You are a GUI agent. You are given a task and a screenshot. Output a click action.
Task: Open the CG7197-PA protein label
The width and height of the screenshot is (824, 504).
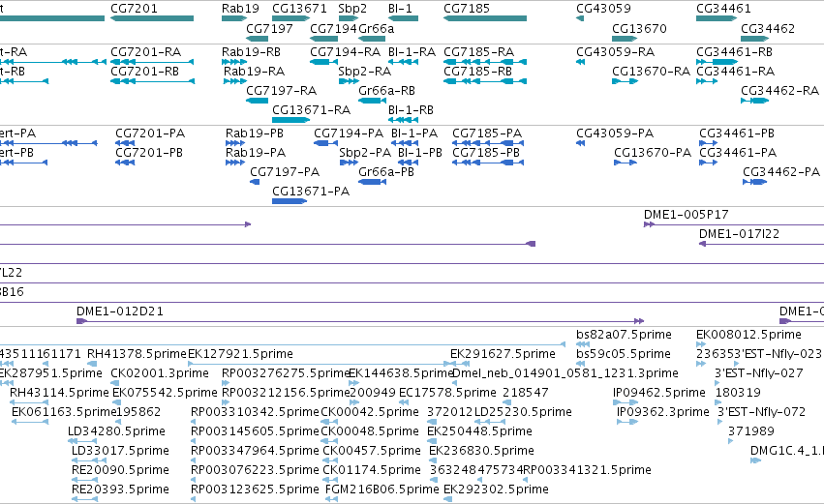(x=285, y=171)
